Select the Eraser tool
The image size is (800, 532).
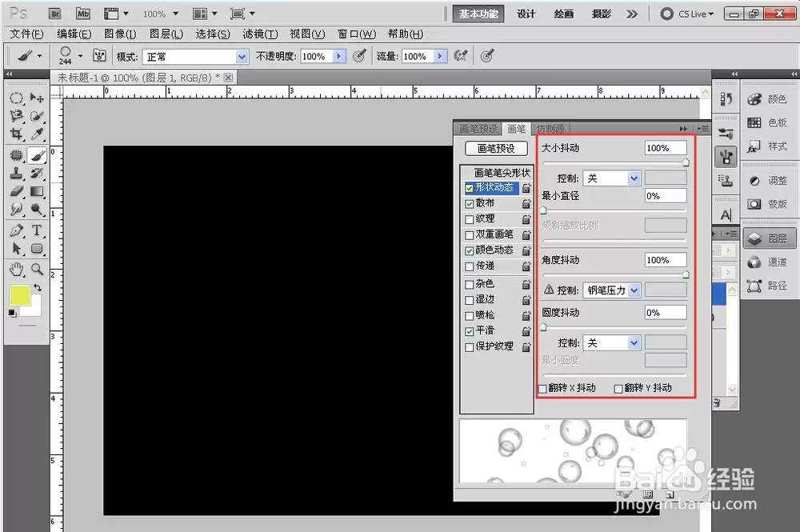tap(16, 191)
